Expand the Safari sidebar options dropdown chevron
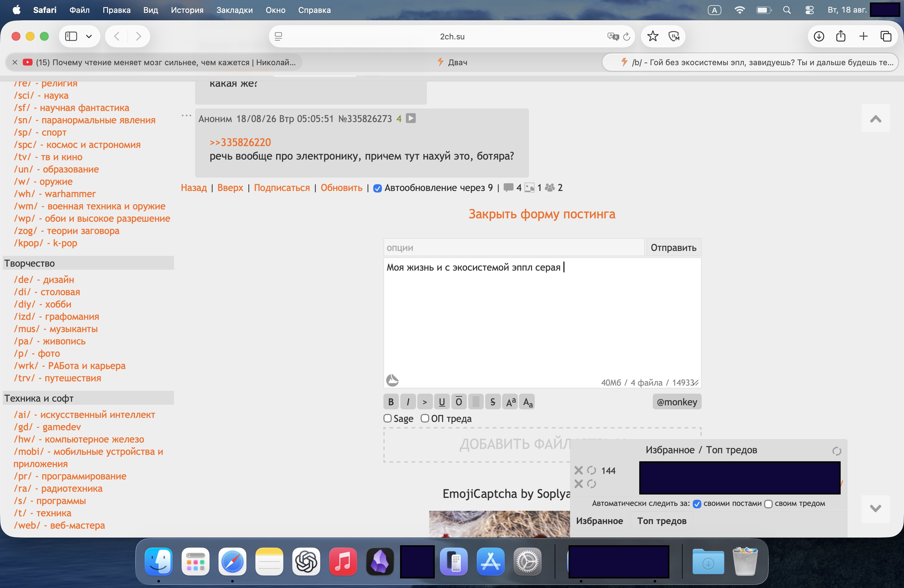This screenshot has height=588, width=904. click(89, 37)
